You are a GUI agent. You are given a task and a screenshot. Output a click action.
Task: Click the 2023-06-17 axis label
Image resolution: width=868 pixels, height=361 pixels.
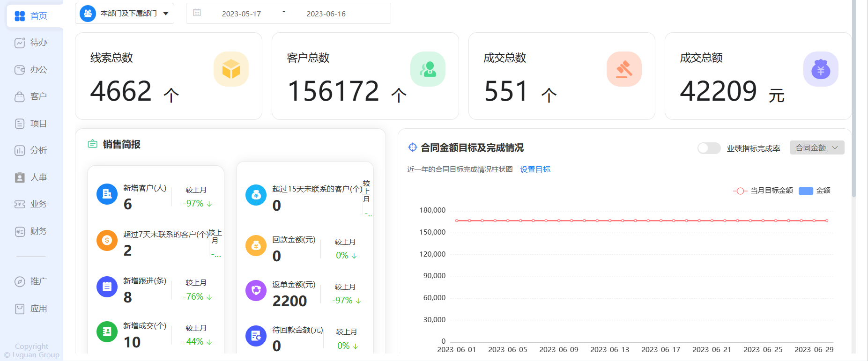[x=660, y=350]
